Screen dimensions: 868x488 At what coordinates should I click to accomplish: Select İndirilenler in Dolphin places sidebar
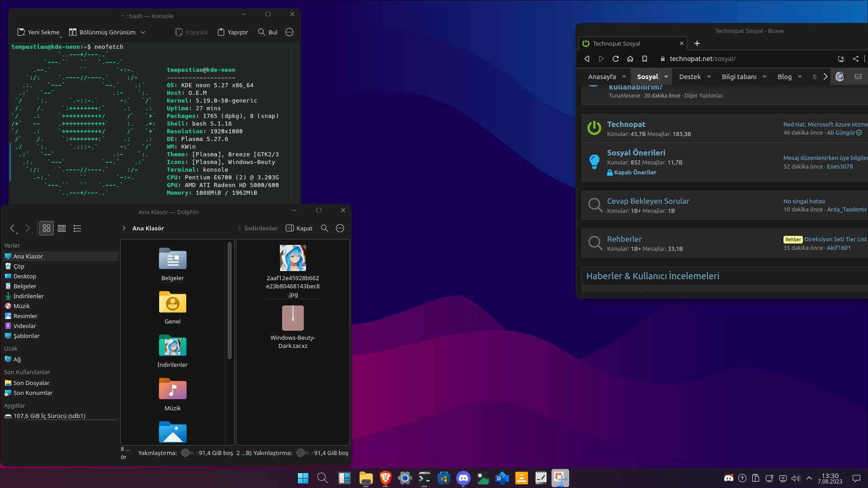[x=28, y=296]
